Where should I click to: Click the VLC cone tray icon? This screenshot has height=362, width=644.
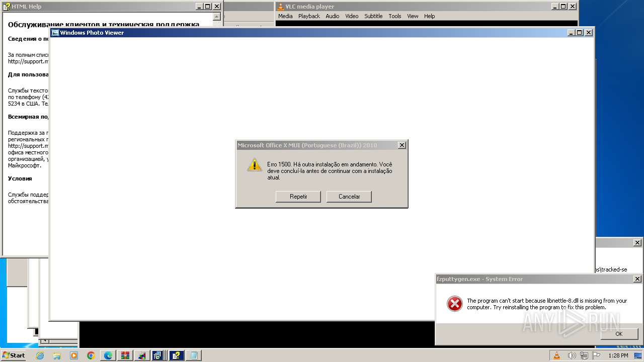(x=557, y=355)
